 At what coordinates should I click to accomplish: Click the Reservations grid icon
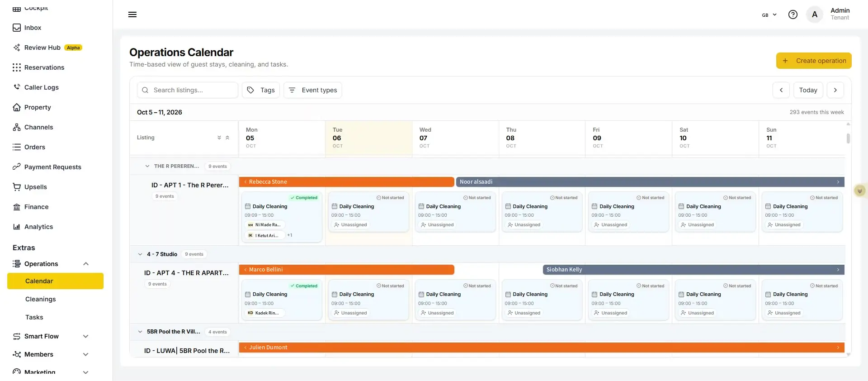[x=17, y=67]
